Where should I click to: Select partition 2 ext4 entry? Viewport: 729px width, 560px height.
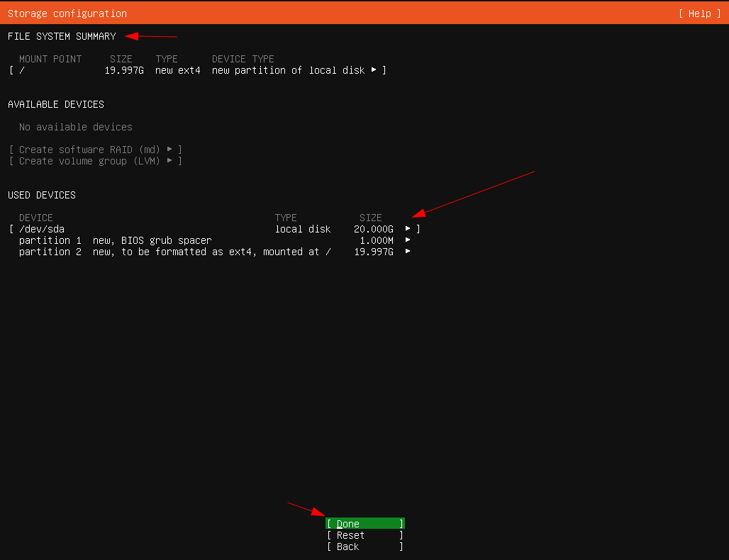coord(174,252)
